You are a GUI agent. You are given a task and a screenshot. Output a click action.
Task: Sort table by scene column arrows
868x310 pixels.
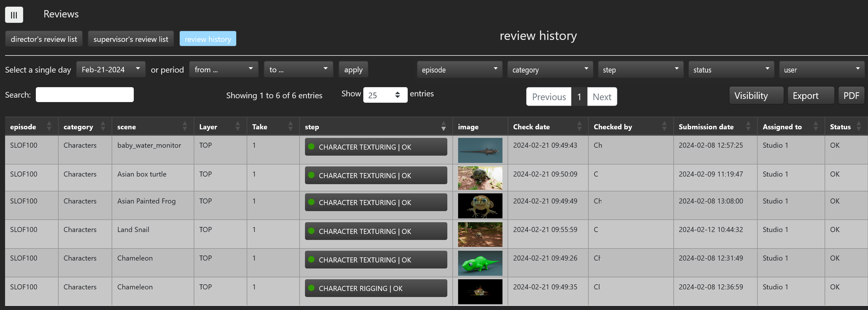tap(184, 126)
